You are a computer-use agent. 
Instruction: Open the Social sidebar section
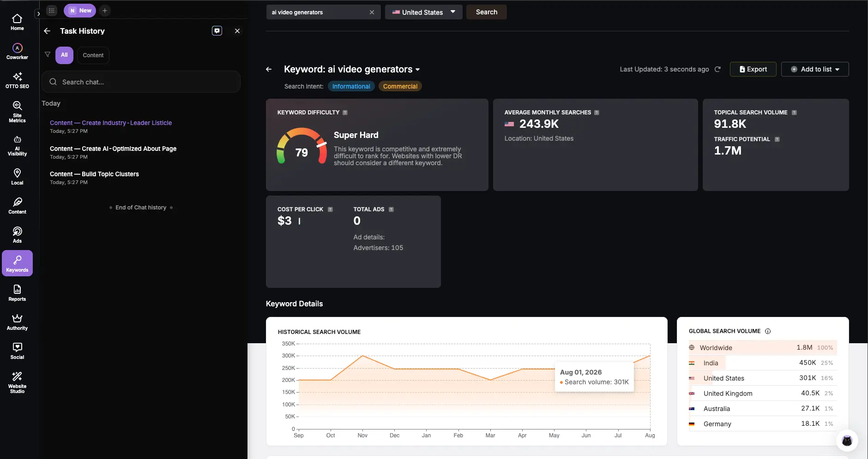tap(17, 351)
